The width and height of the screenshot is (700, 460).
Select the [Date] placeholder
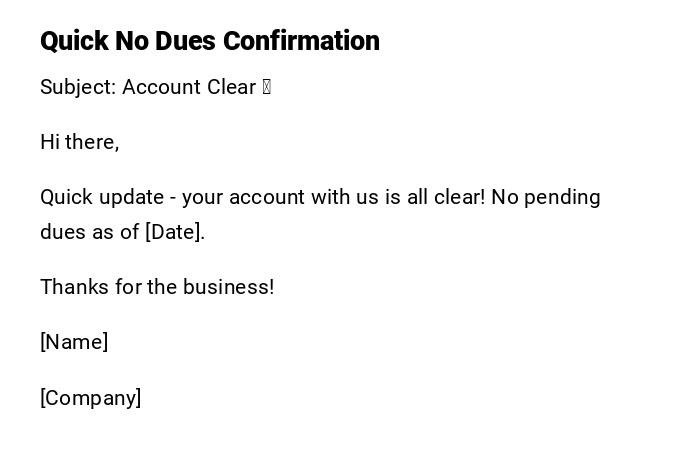tap(175, 232)
